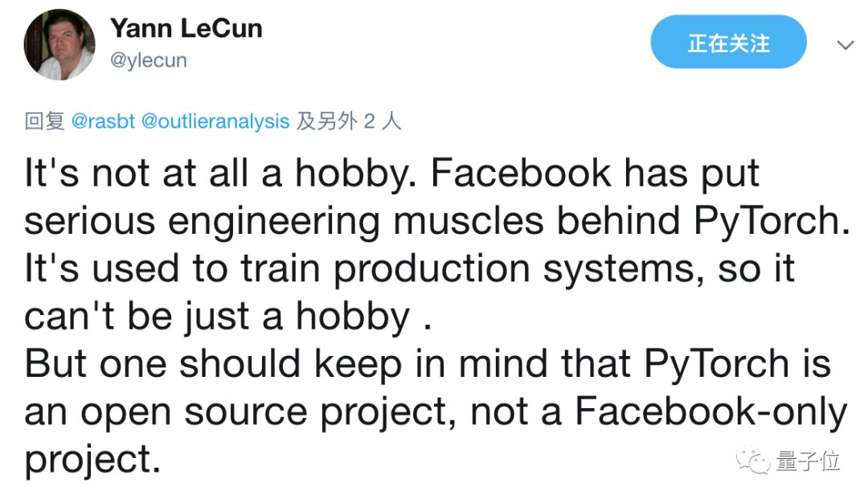Open the @rasbt mention link

[103, 121]
